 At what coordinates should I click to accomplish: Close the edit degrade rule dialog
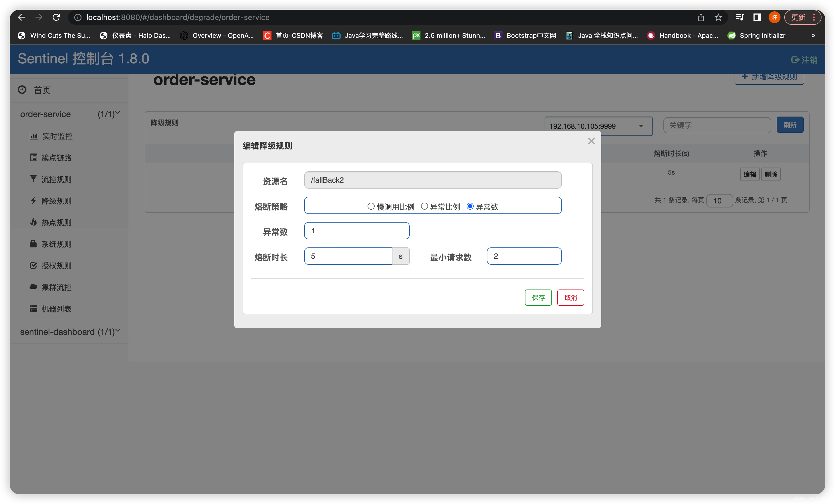tap(591, 141)
